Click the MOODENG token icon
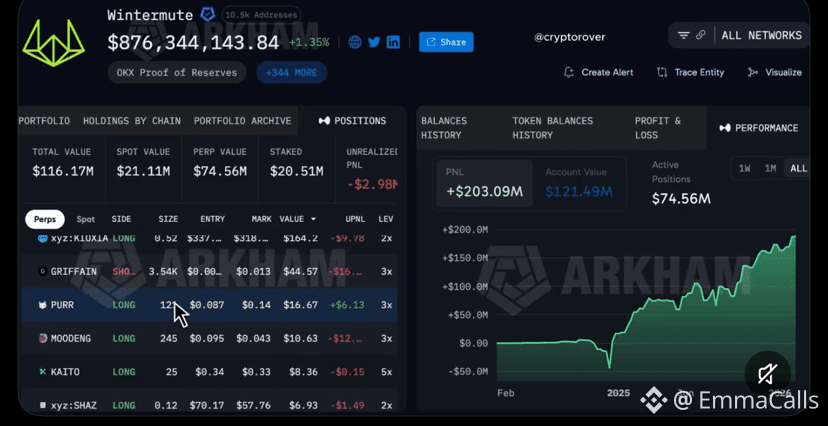Viewport: 828px width, 426px height. coord(43,338)
